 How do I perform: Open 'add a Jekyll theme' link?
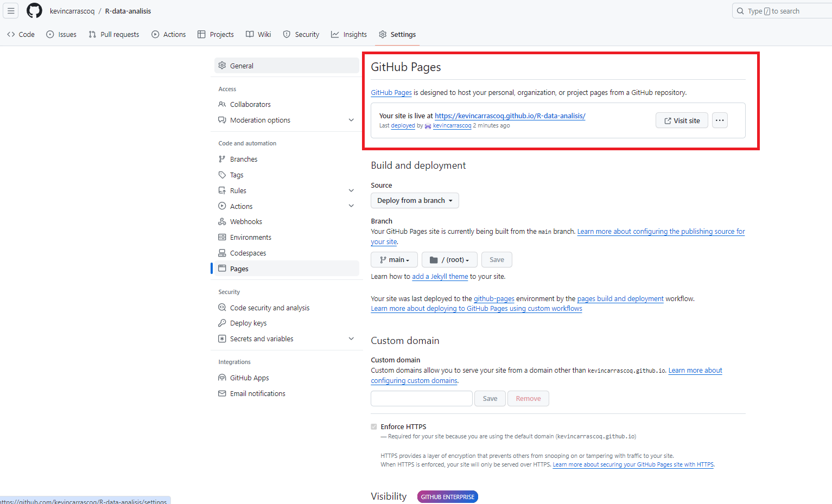click(440, 276)
